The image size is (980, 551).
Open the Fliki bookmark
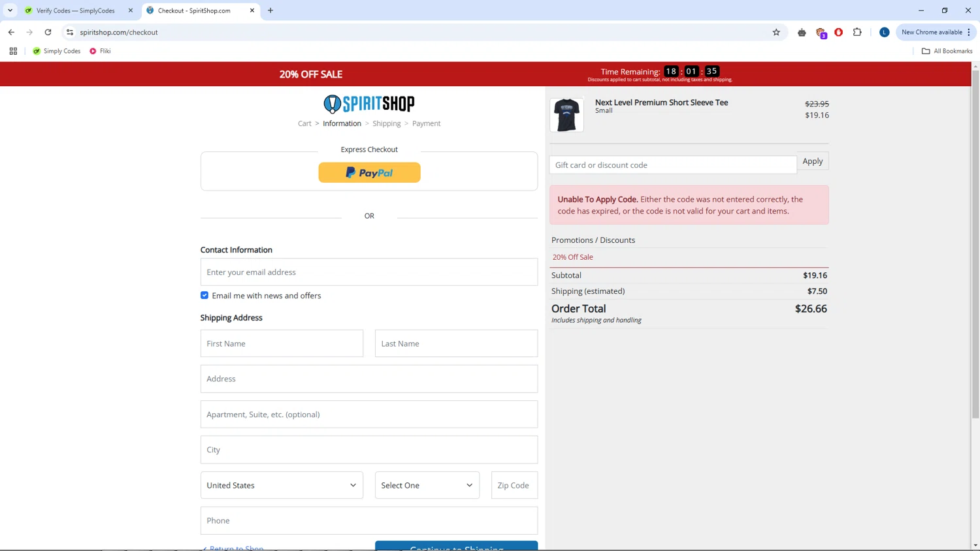click(100, 51)
